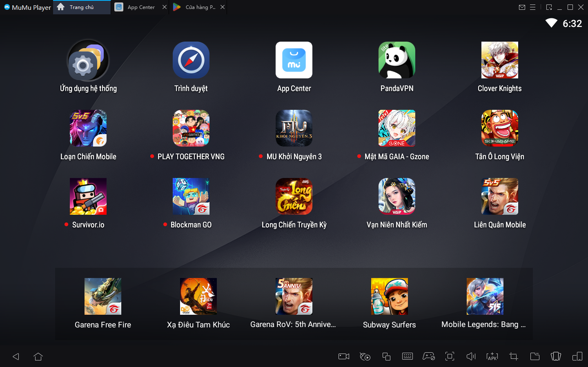Open the screen recorder camera tool
Image resolution: width=588 pixels, height=367 pixels.
(x=344, y=356)
